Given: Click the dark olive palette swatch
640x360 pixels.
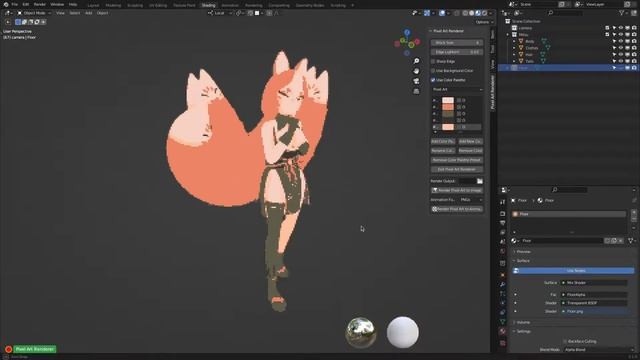Looking at the screenshot, I should (x=448, y=113).
